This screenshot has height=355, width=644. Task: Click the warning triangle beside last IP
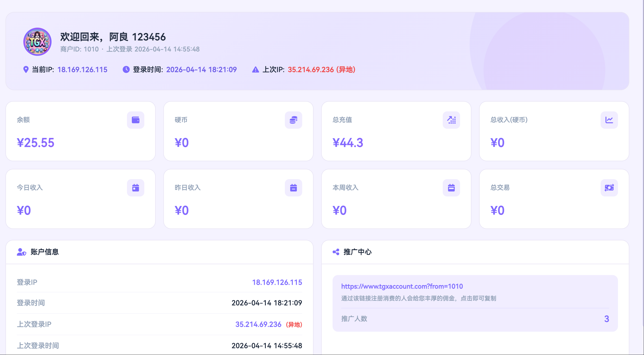(255, 70)
